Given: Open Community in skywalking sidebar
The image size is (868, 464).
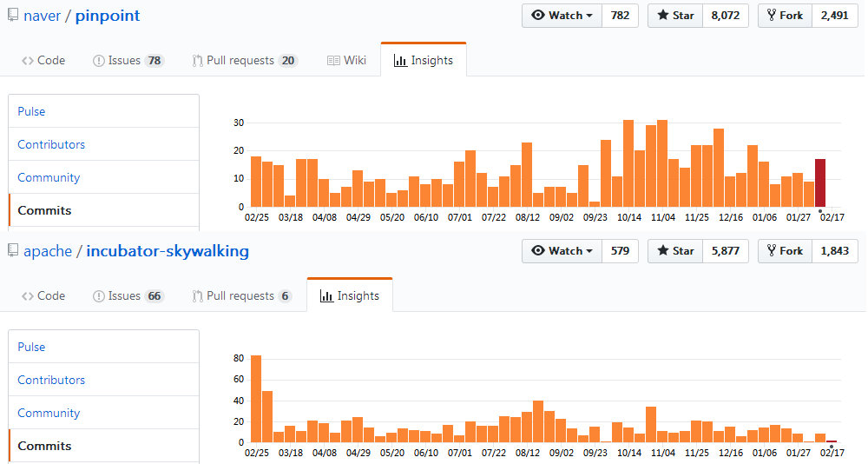Looking at the screenshot, I should coord(49,413).
